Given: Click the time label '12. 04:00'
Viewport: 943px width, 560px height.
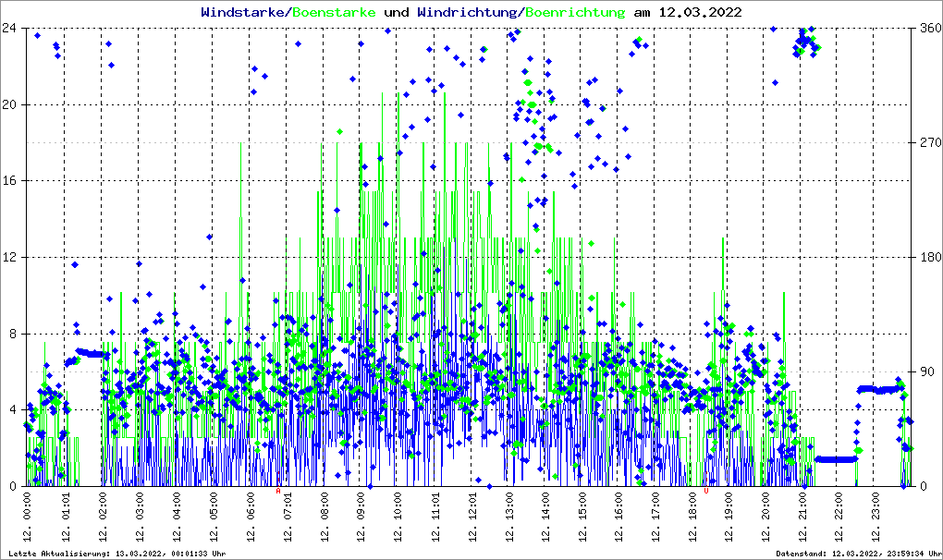Looking at the screenshot, I should pyautogui.click(x=175, y=515).
